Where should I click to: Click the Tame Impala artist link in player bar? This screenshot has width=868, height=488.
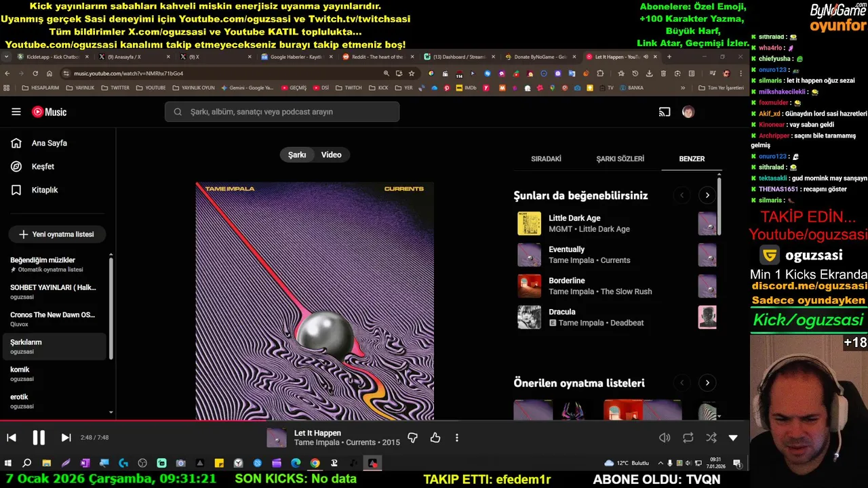point(317,443)
